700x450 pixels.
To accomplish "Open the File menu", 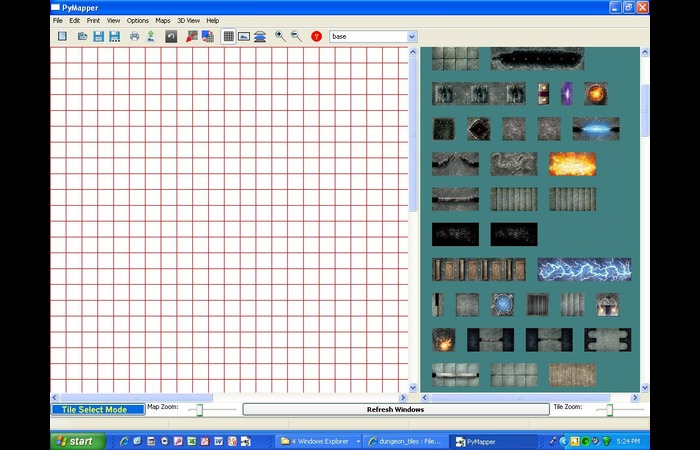I will tap(58, 21).
